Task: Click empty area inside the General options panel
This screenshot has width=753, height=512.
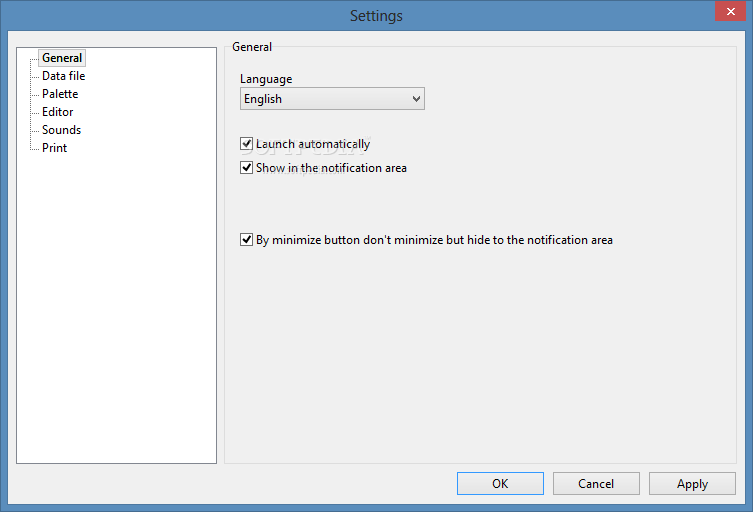Action: [x=480, y=355]
